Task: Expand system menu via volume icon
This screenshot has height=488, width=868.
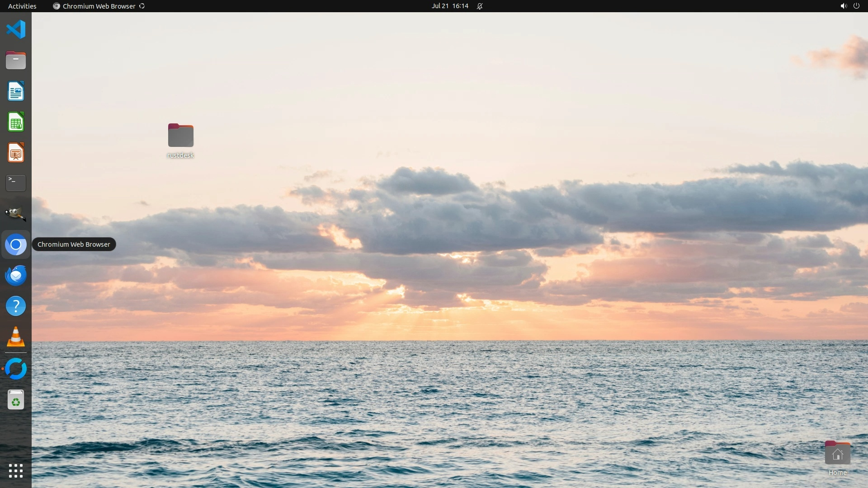Action: click(843, 6)
